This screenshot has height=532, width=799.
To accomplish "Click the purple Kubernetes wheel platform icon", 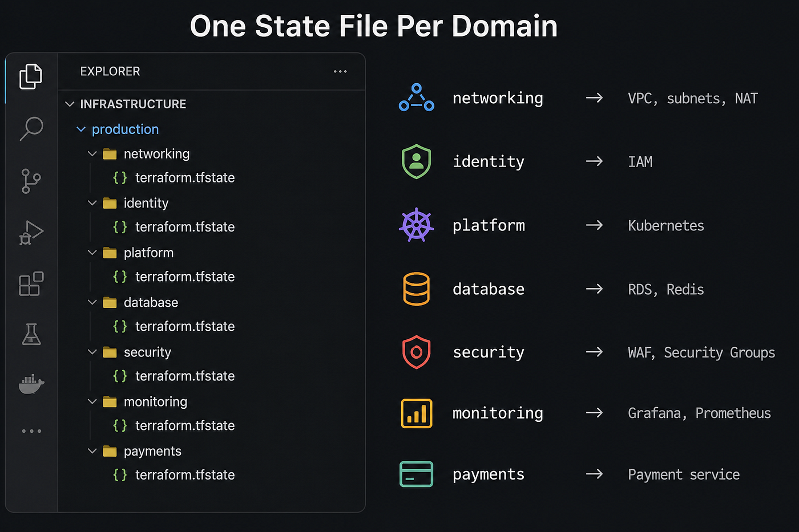I will tap(417, 225).
